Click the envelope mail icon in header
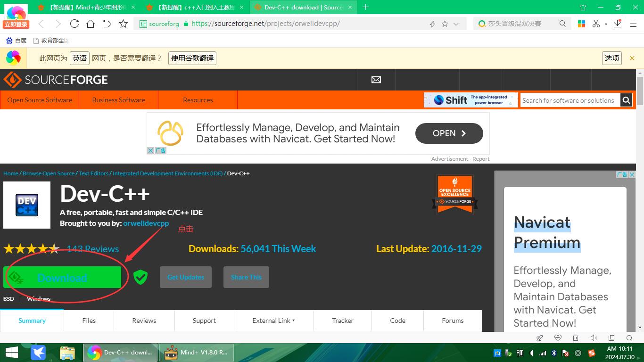This screenshot has width=644, height=362. click(x=376, y=80)
